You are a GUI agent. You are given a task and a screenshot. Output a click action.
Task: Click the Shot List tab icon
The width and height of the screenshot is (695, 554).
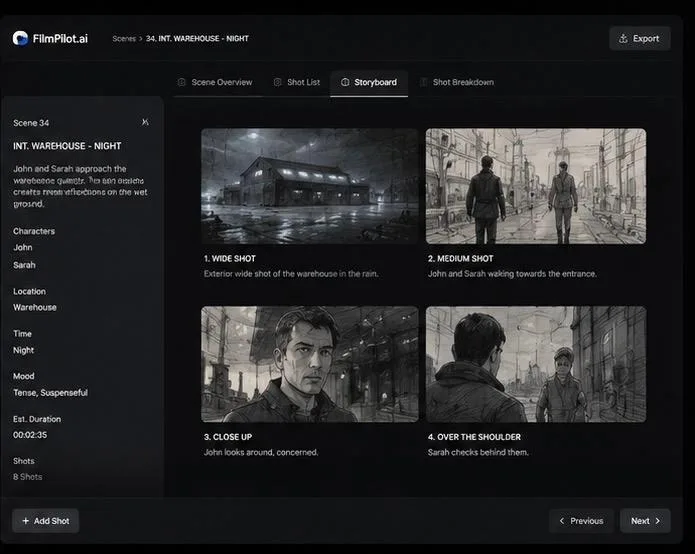(277, 82)
